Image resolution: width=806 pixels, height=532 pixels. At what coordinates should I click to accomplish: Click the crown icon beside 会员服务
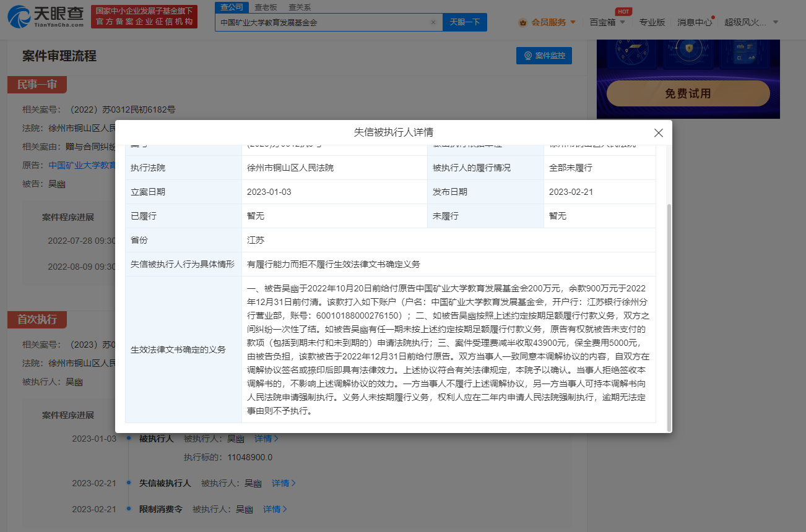click(522, 22)
